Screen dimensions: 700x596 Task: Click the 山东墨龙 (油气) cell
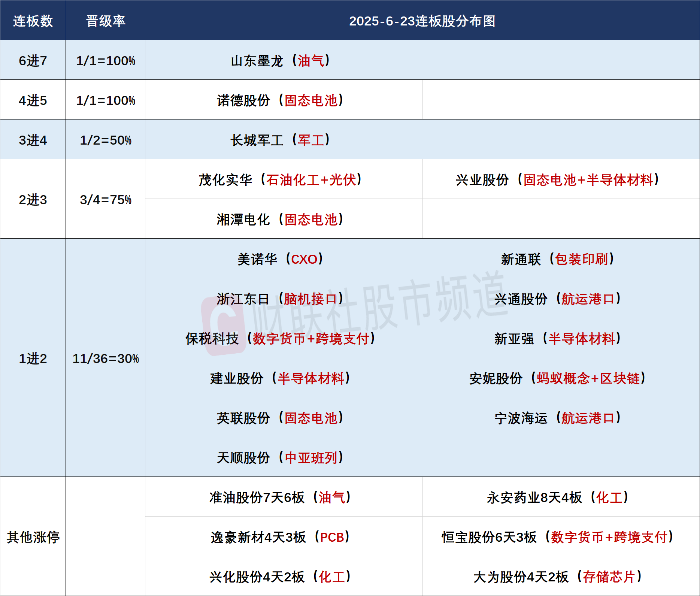click(x=281, y=60)
